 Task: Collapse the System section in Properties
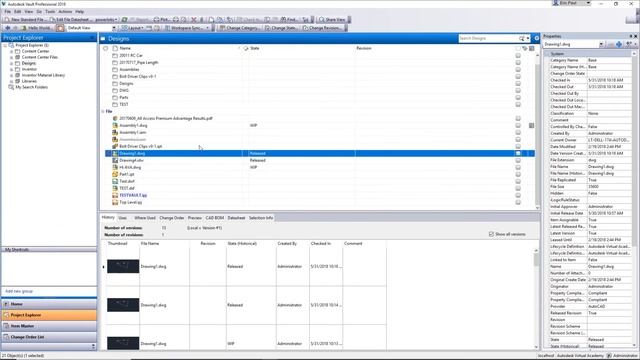pos(547,54)
